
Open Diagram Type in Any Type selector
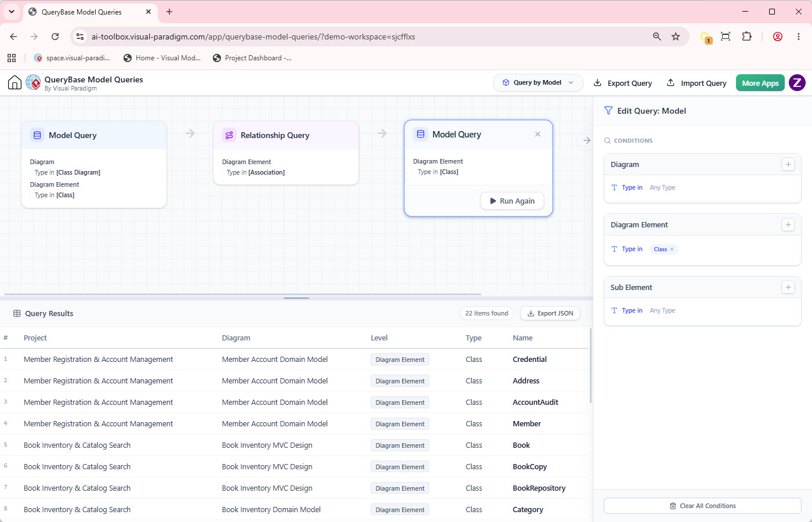point(662,187)
